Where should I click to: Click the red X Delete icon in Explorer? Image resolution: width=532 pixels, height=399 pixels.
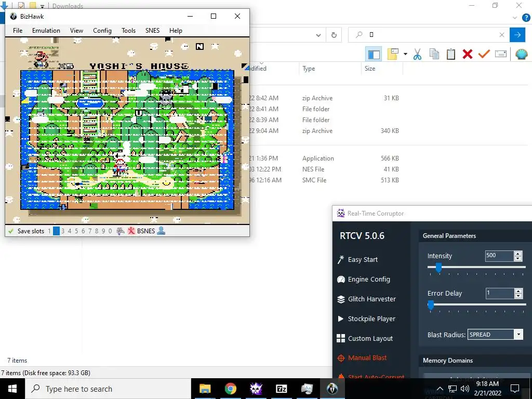tap(468, 54)
